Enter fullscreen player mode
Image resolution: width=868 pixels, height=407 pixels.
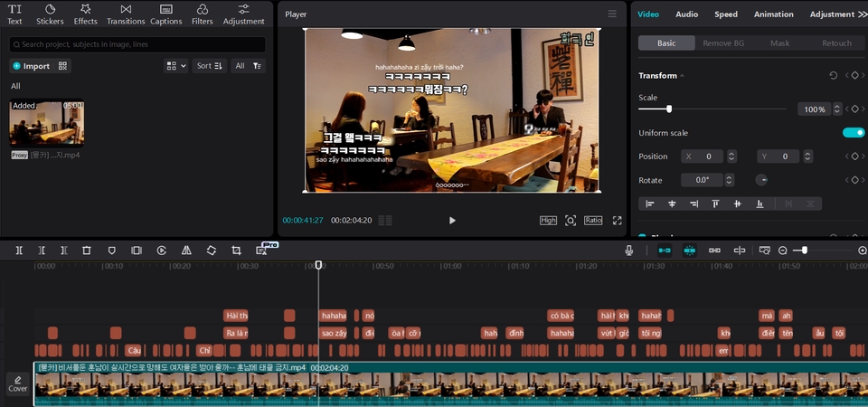coord(618,221)
